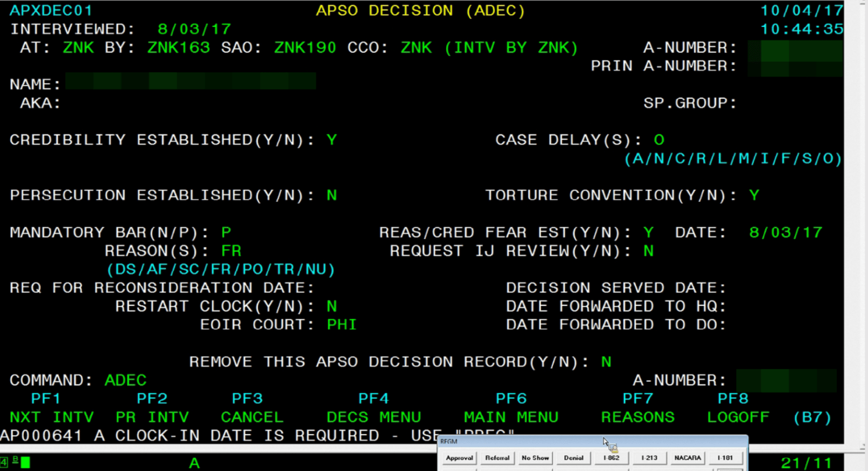Click the INTERVIEWED date 8/03/17
868x471 pixels.
(x=194, y=29)
